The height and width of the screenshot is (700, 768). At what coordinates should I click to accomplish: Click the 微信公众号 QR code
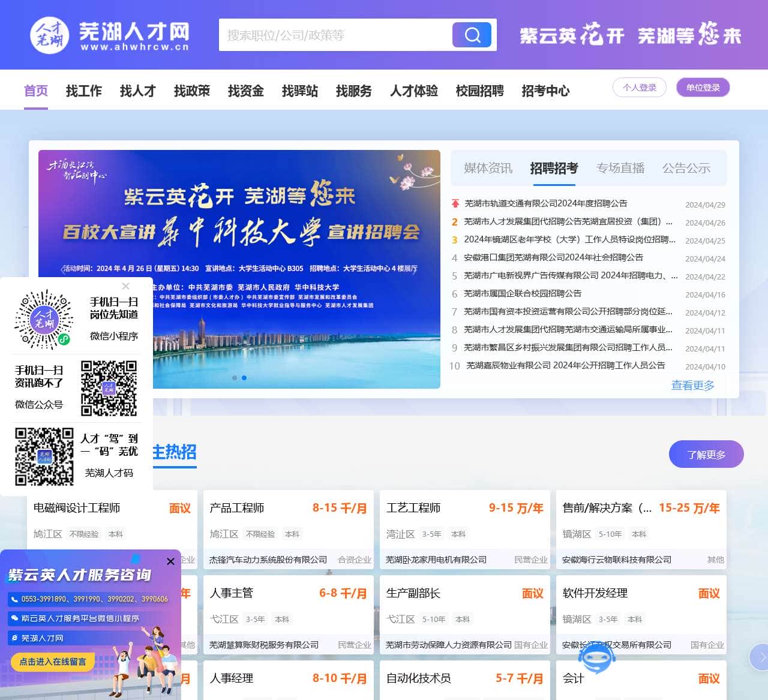pyautogui.click(x=109, y=388)
